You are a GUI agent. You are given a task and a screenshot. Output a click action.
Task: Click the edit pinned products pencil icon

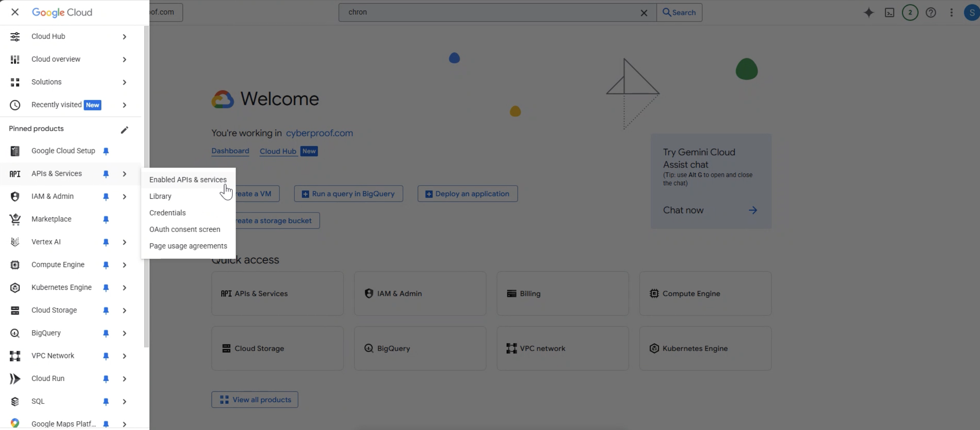[x=125, y=130]
